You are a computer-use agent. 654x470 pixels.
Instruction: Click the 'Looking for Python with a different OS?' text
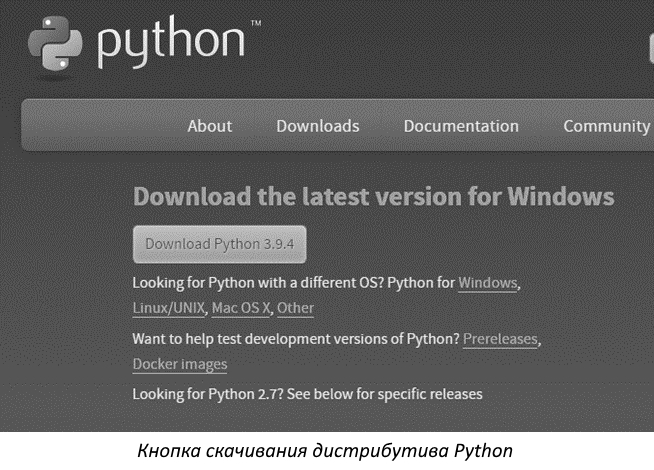265,283
